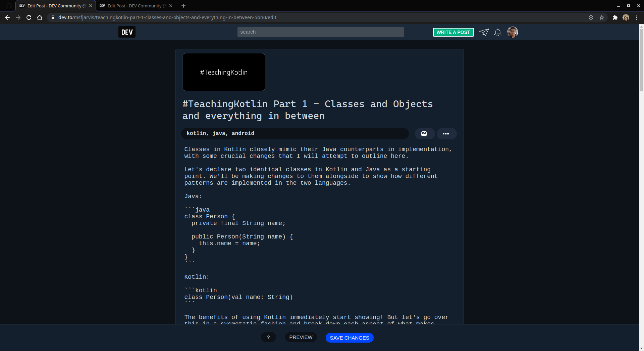
Task: Reload the page with the refresh icon
Action: (29, 17)
